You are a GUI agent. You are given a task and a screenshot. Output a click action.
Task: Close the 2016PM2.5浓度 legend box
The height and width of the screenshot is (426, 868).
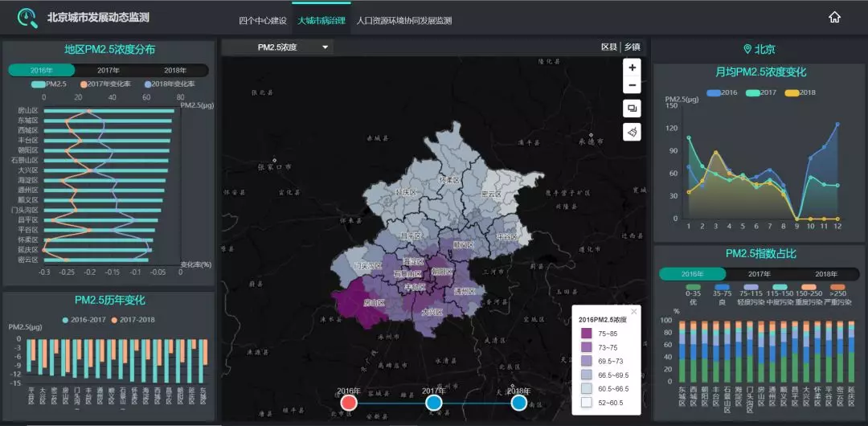pyautogui.click(x=634, y=311)
